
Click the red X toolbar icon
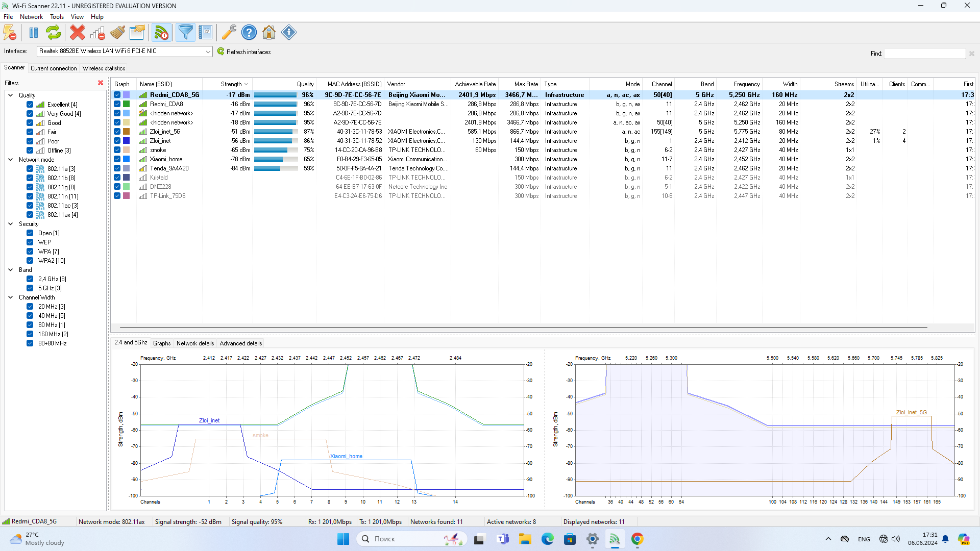click(x=78, y=33)
